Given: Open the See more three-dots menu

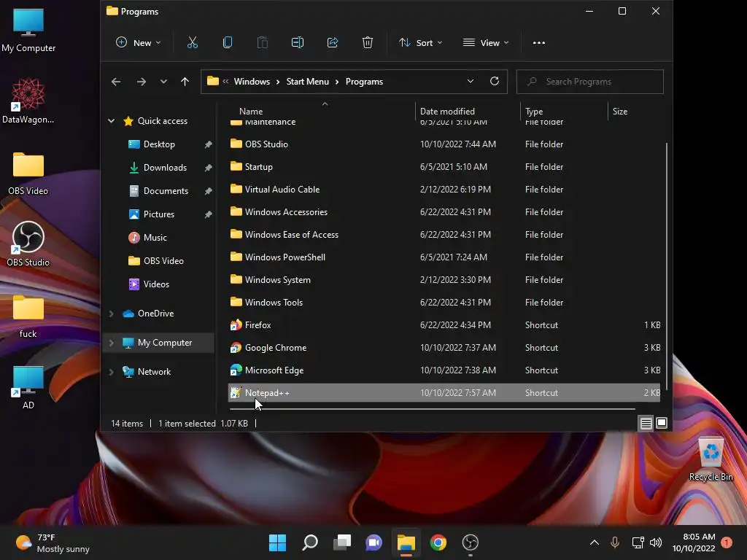Looking at the screenshot, I should [539, 43].
